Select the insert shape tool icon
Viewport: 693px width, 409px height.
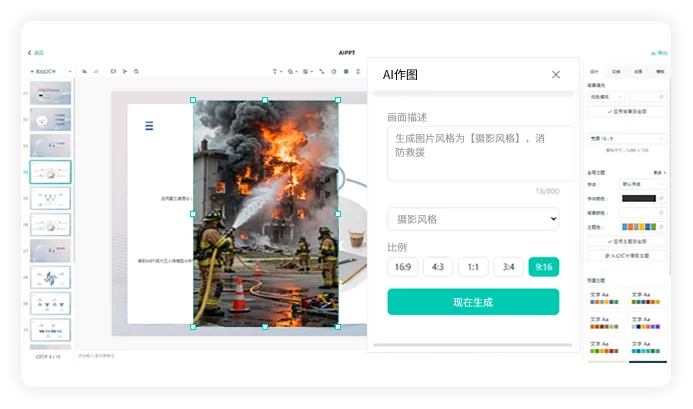tap(290, 71)
